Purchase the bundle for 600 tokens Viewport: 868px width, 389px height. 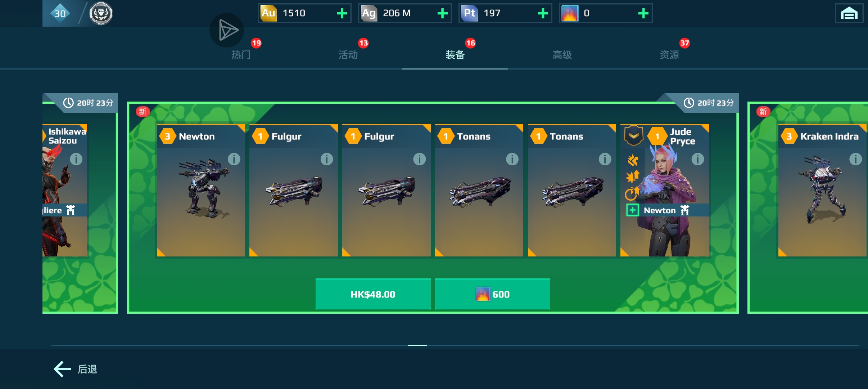coord(492,294)
